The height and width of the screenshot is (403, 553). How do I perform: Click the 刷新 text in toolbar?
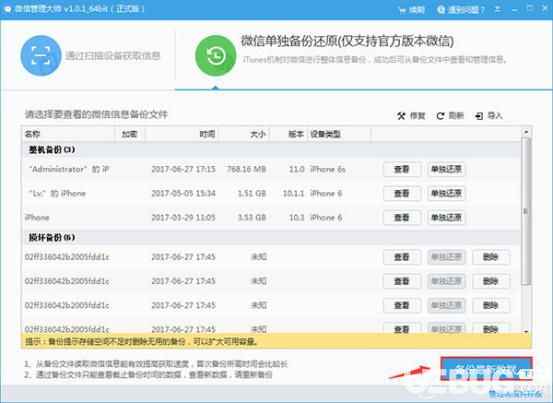tap(456, 116)
